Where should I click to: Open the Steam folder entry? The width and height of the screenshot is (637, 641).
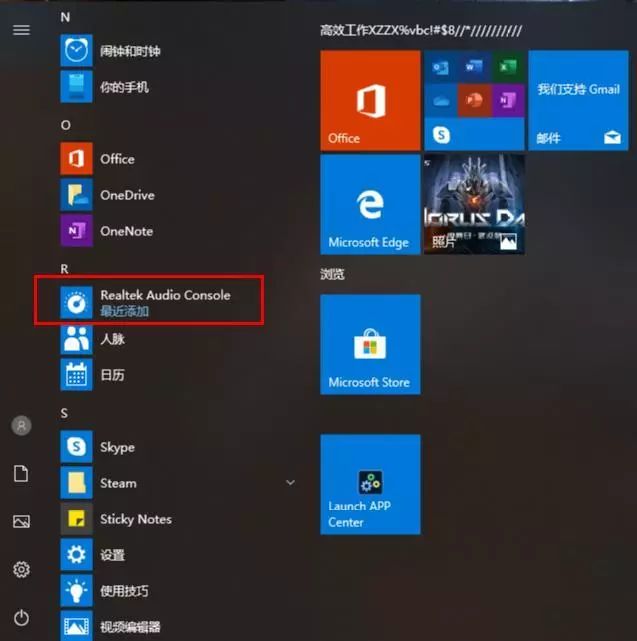pyautogui.click(x=176, y=483)
